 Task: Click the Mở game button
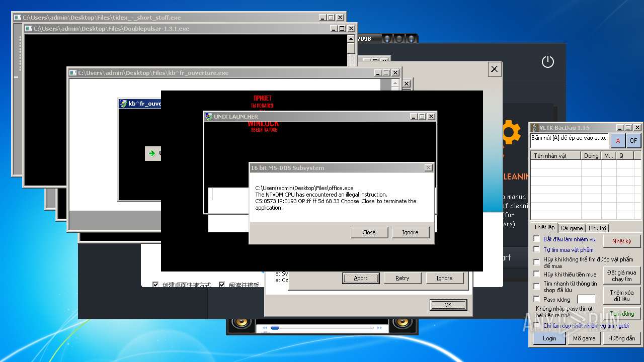click(x=584, y=338)
